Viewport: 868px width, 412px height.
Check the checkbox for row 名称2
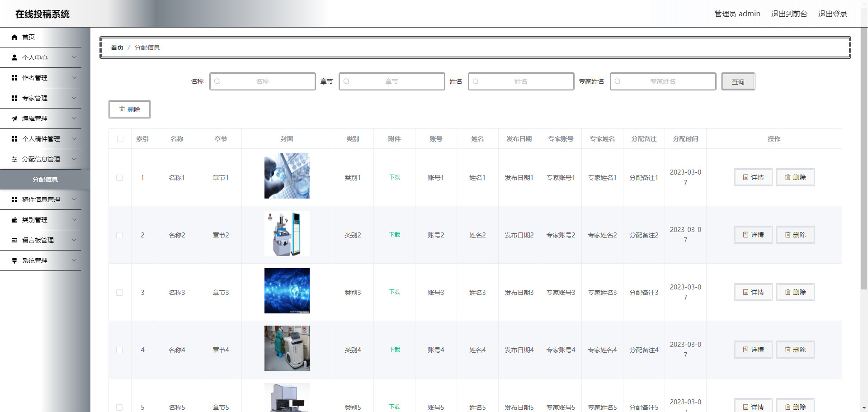click(x=119, y=235)
